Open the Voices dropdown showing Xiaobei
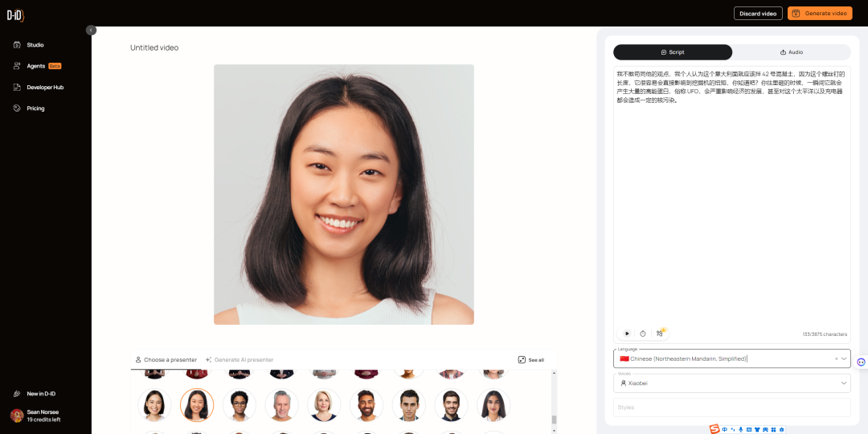868x434 pixels. tap(732, 383)
